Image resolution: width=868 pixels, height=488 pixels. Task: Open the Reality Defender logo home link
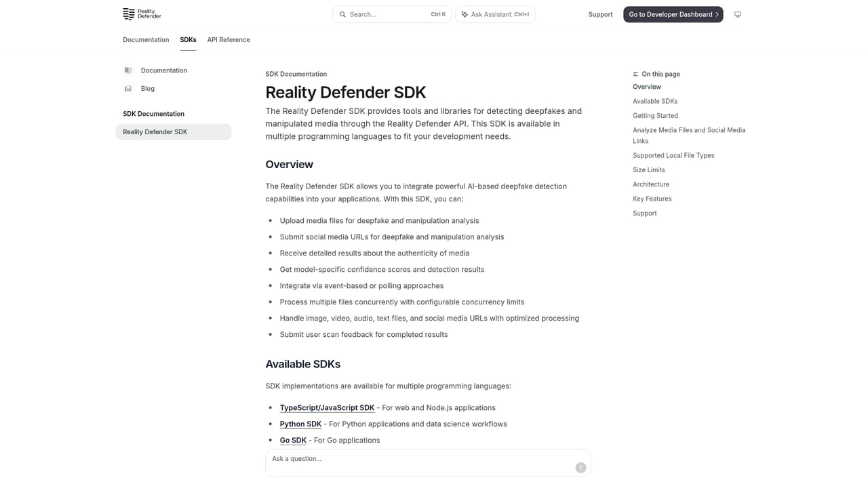point(142,14)
